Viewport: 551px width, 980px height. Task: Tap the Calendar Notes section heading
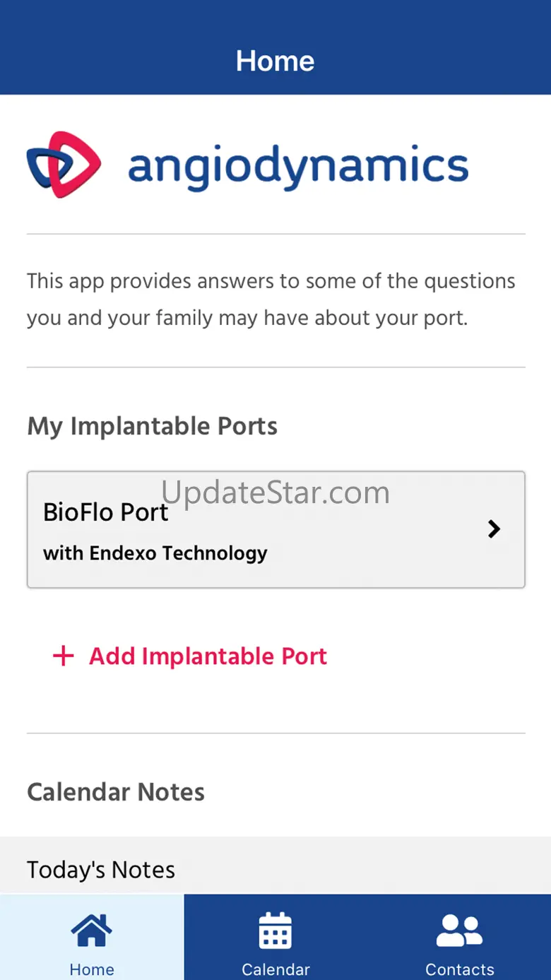[x=116, y=792]
